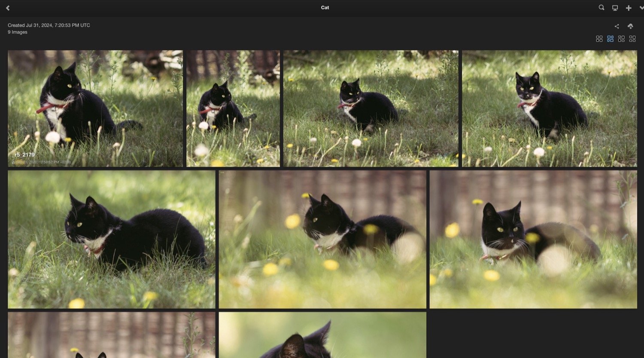Click the r5_2179 filename label
The height and width of the screenshot is (358, 644).
[x=24, y=155]
